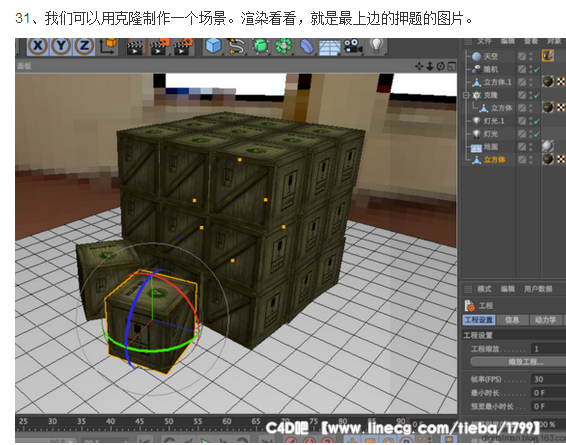Click the selected crate in viewport
Image resolution: width=566 pixels, height=445 pixels.
click(152, 321)
